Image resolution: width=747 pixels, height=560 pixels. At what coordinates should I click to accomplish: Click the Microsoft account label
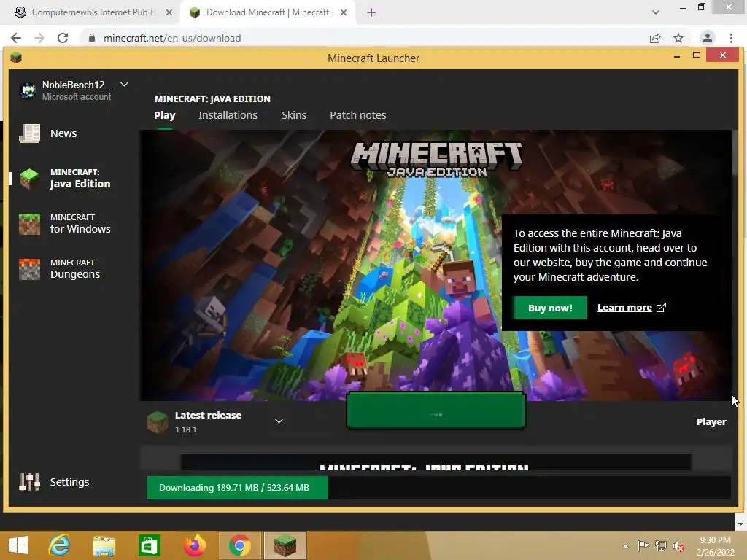[x=77, y=97]
